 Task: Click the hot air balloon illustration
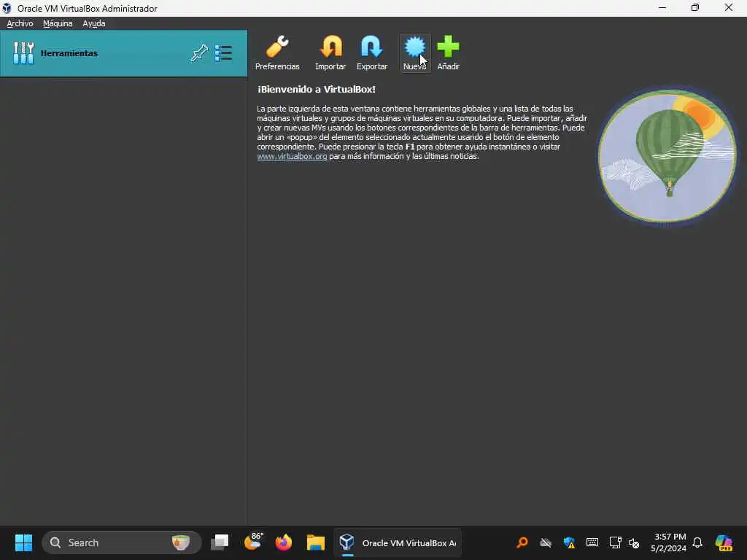(x=667, y=156)
